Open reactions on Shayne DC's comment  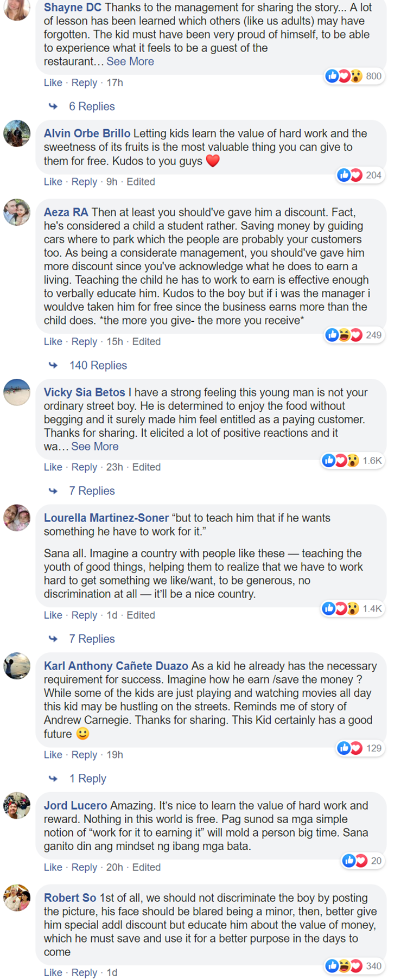(x=354, y=77)
